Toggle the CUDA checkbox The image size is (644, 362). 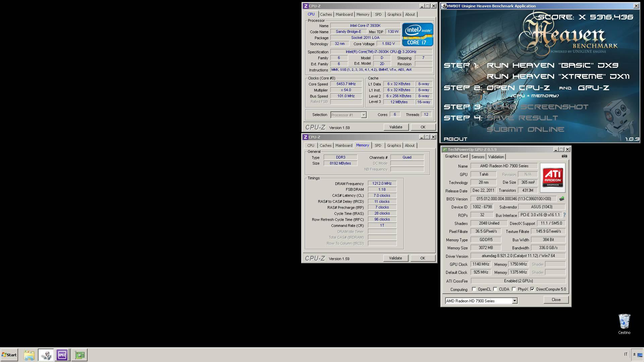[x=495, y=289]
